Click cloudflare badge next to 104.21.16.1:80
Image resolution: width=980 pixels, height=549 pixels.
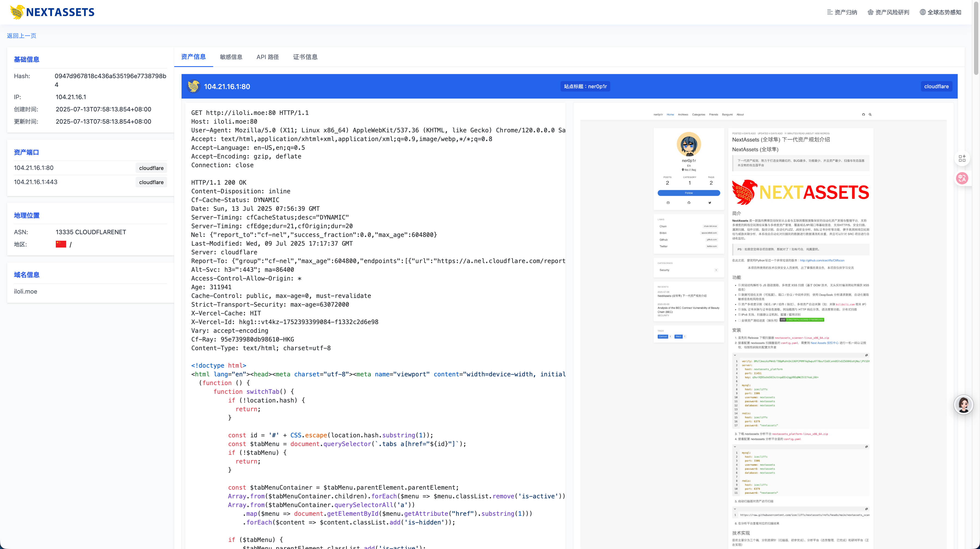point(151,168)
